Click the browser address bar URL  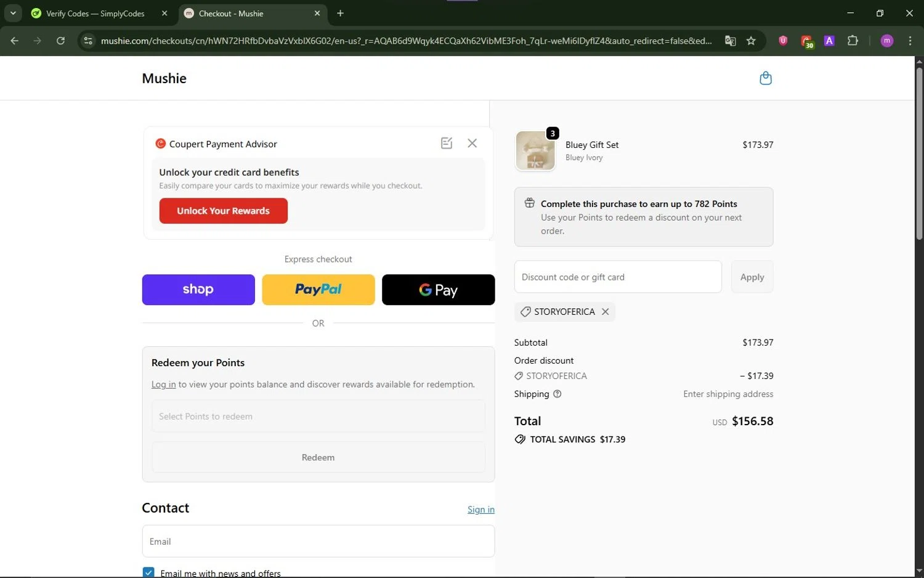(x=407, y=41)
